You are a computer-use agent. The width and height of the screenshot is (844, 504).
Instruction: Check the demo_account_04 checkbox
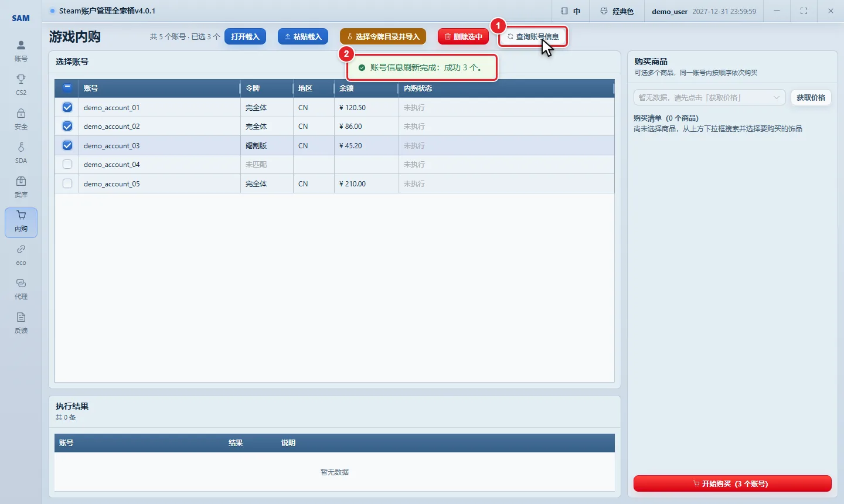coord(67,164)
